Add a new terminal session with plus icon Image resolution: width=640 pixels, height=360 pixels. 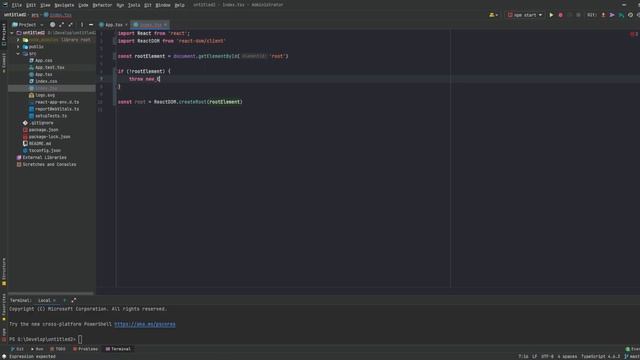pos(64,300)
